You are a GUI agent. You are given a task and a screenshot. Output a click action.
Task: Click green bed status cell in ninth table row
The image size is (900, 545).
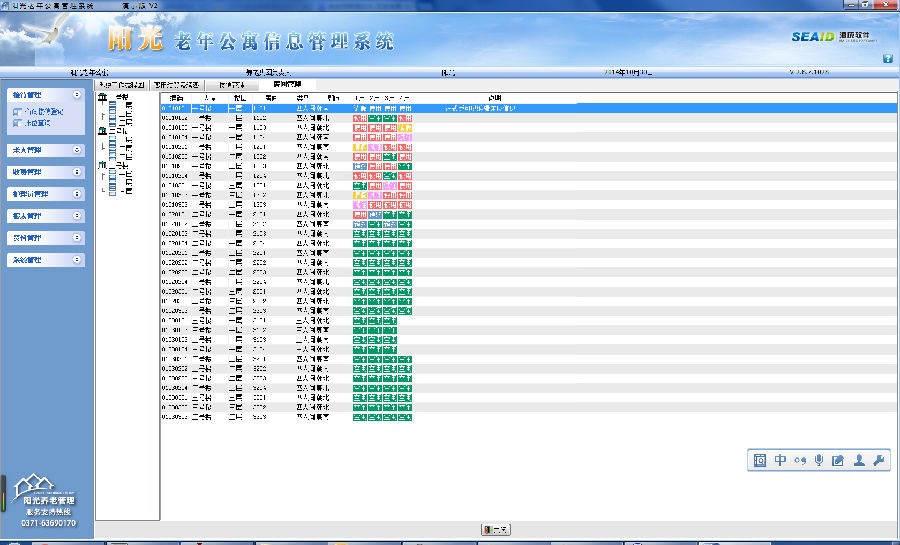360,186
